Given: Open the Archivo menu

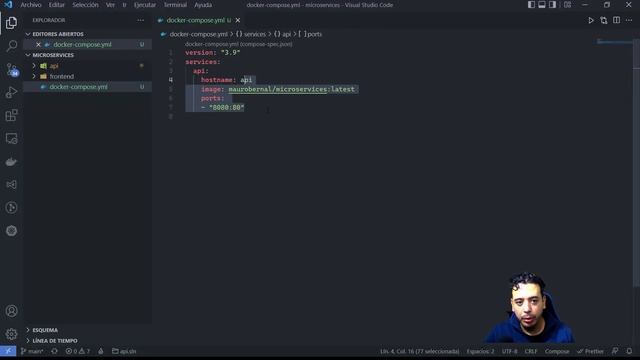Looking at the screenshot, I should pos(31,5).
